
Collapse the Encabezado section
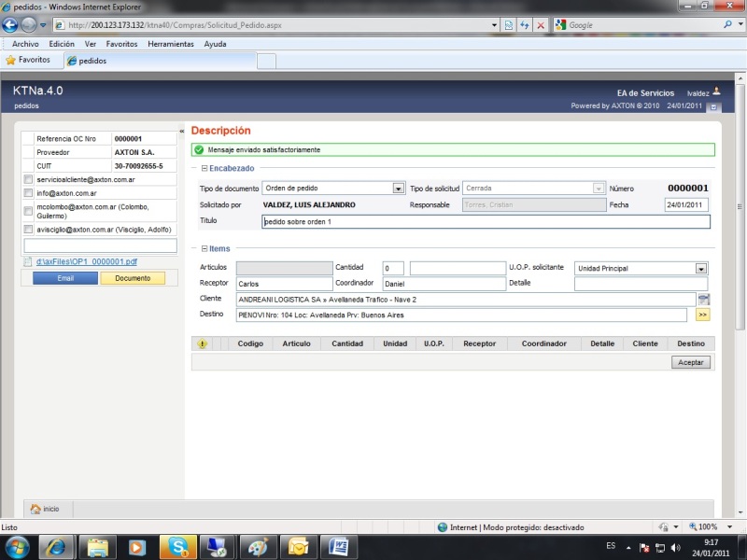pyautogui.click(x=204, y=168)
